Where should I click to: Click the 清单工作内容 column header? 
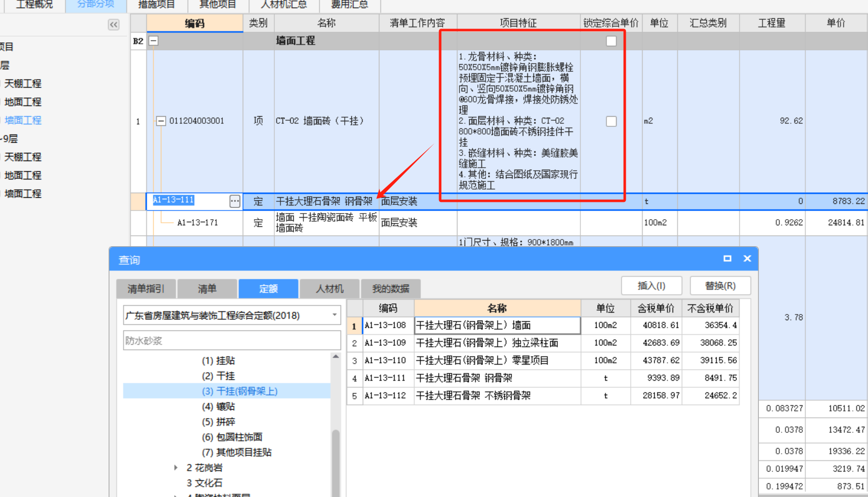point(418,23)
